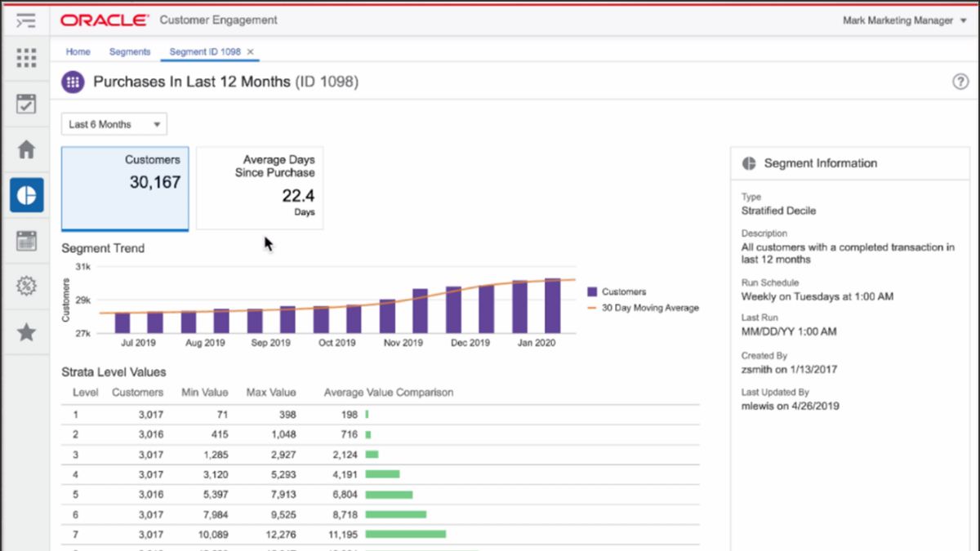Switch to the Segments tab
The height and width of the screenshot is (551, 980).
click(130, 51)
